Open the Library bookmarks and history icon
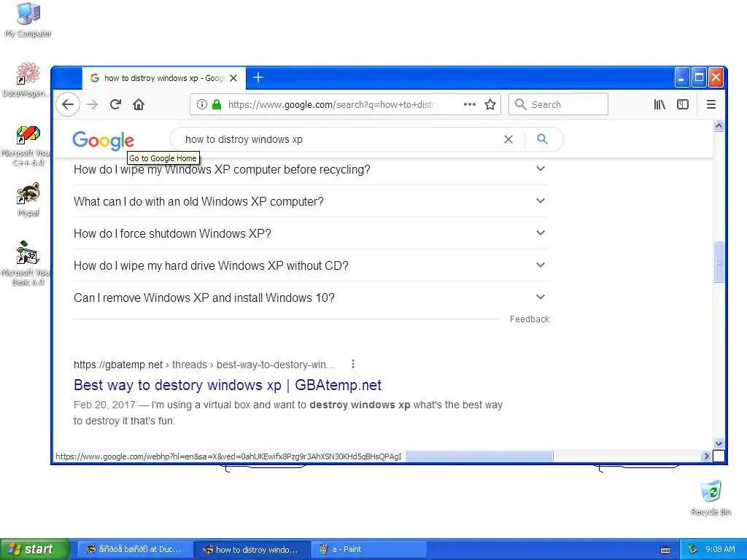The height and width of the screenshot is (560, 747). click(x=659, y=104)
